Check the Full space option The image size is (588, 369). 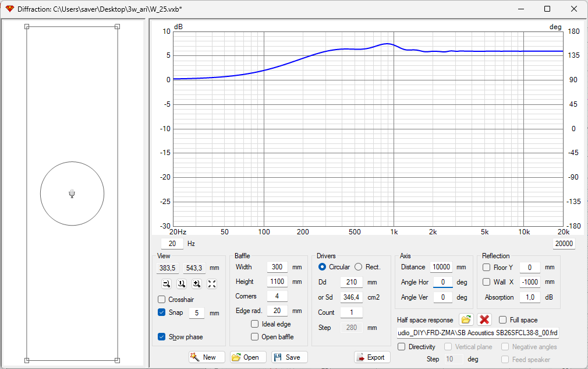click(503, 320)
